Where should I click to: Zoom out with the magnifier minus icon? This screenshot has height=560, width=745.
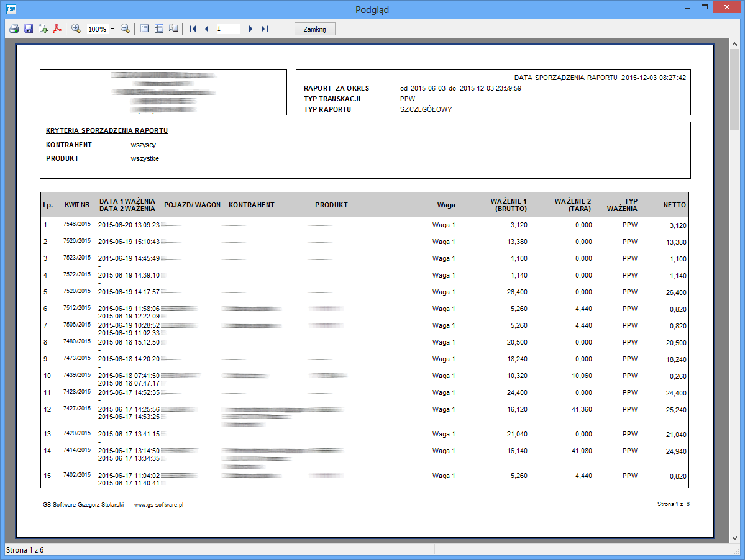(x=125, y=29)
